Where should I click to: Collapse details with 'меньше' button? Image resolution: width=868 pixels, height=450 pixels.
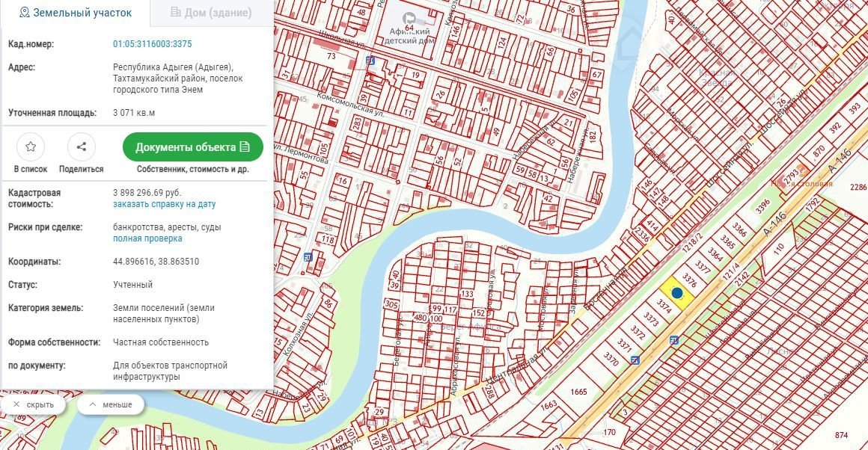[110, 404]
